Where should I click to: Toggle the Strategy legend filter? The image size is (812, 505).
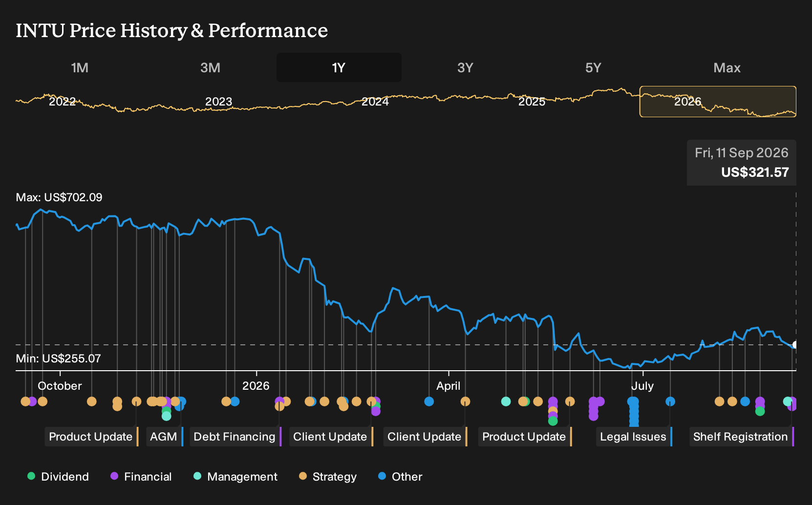tap(328, 477)
